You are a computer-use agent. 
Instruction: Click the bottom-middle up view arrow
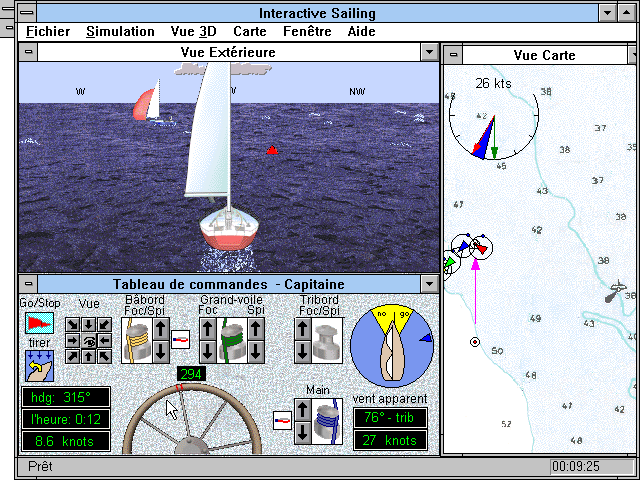tap(89, 356)
